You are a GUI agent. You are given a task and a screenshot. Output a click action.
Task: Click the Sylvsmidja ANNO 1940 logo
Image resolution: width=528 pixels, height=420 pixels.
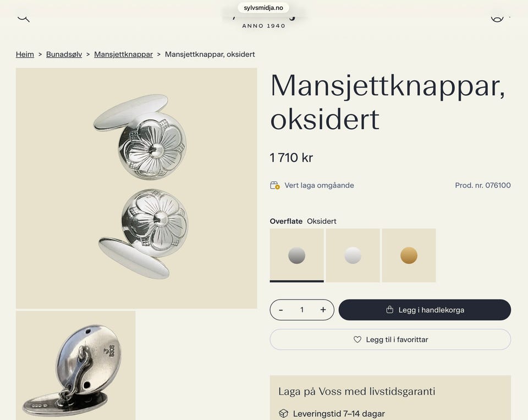coord(263,22)
